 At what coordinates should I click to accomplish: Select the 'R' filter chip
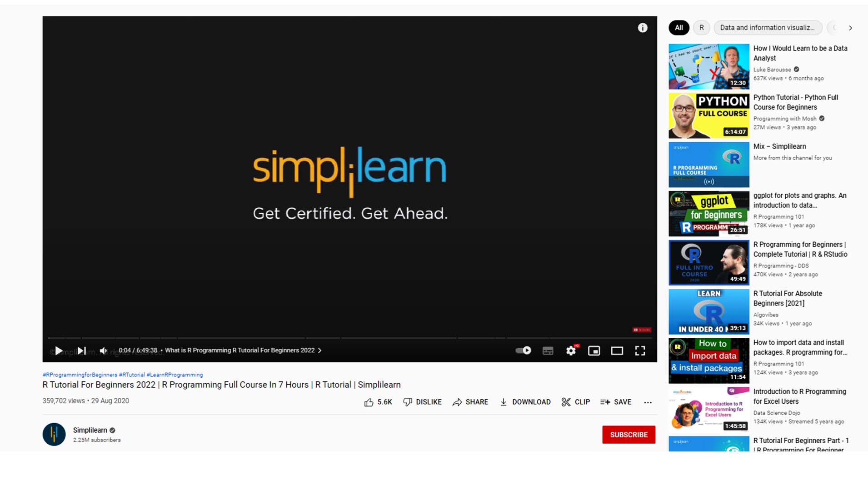coord(701,28)
